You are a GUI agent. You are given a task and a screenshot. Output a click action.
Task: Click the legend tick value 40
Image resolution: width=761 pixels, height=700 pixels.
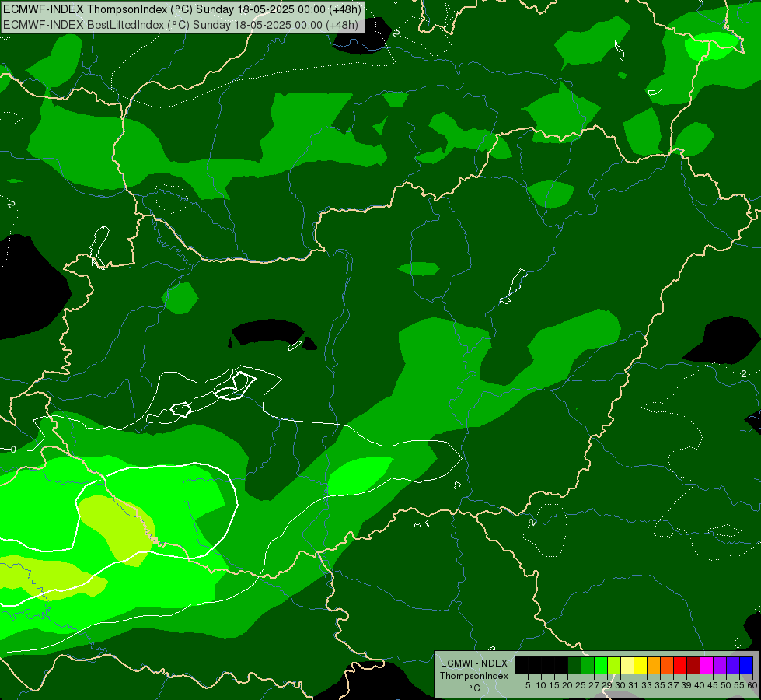coord(700,685)
